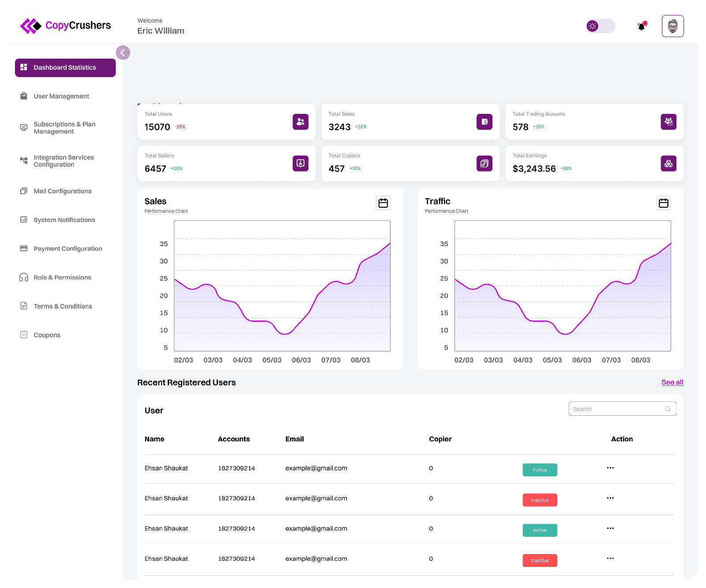Click the Total Copiers card icon
706x588 pixels.
click(x=484, y=163)
